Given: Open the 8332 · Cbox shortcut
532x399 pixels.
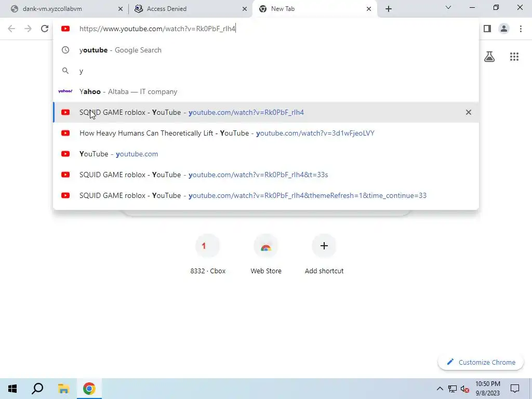Looking at the screenshot, I should tap(208, 255).
